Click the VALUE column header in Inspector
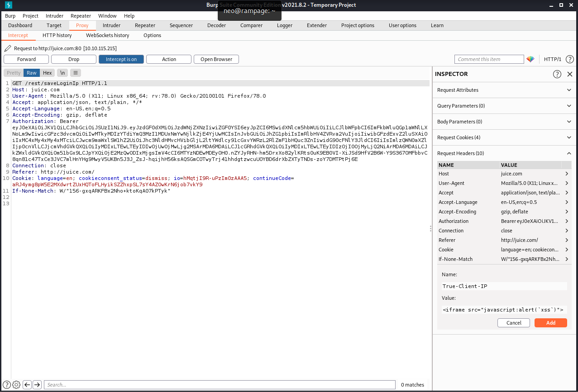The height and width of the screenshot is (392, 578). [535, 165]
